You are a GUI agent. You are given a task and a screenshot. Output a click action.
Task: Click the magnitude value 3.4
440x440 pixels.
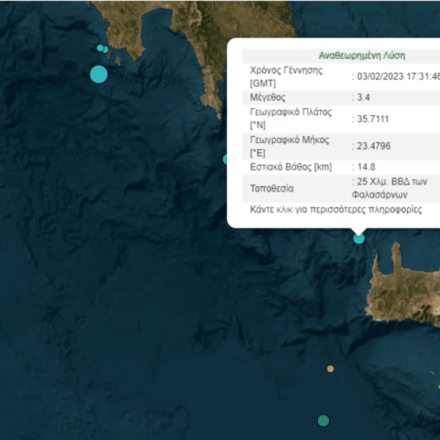(x=363, y=97)
